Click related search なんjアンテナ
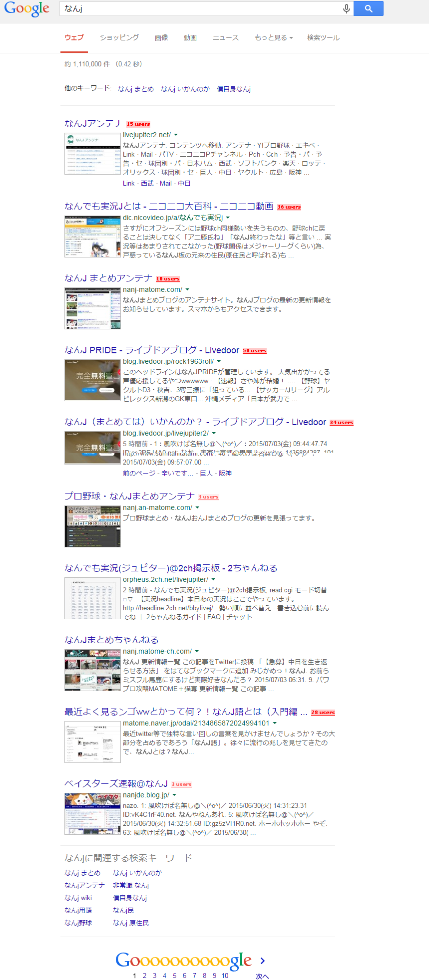The height and width of the screenshot is (980, 429). pos(84,885)
